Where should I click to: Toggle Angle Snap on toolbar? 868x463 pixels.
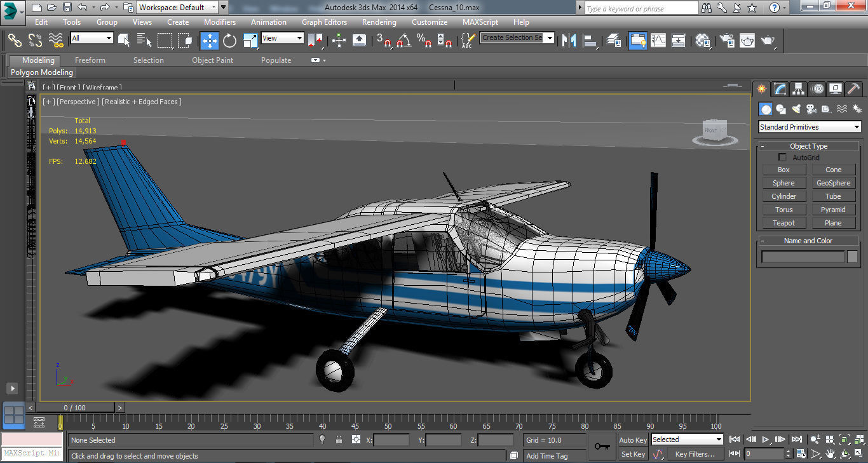(403, 41)
